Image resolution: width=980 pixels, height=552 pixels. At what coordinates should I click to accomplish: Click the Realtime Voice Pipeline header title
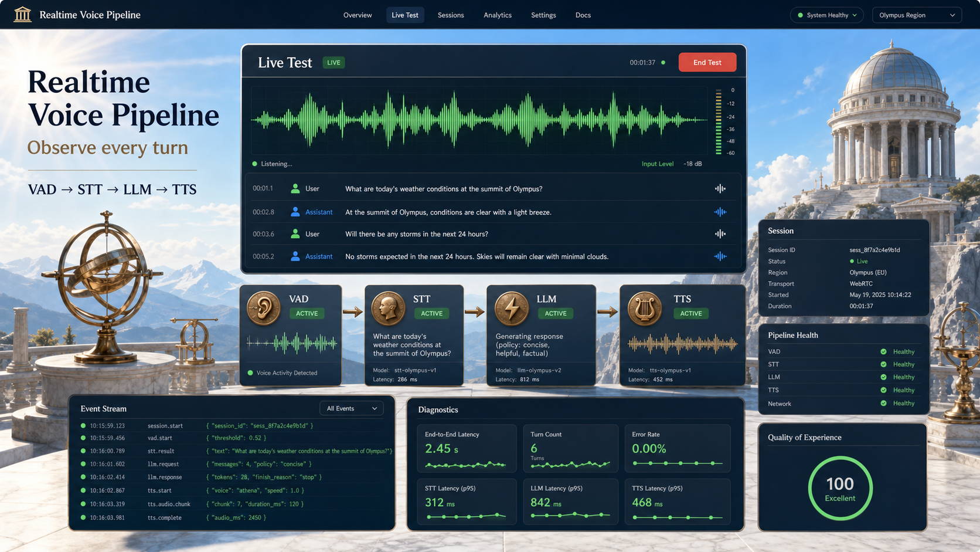pos(90,15)
